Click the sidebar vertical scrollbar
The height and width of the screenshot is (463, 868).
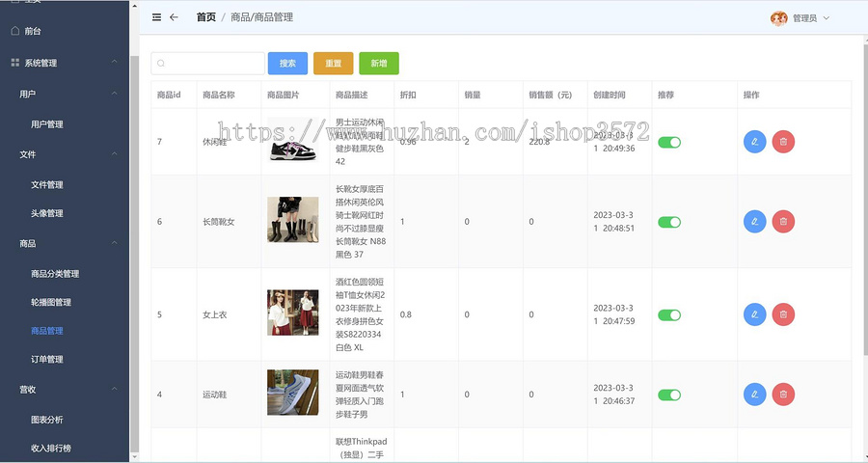click(134, 255)
